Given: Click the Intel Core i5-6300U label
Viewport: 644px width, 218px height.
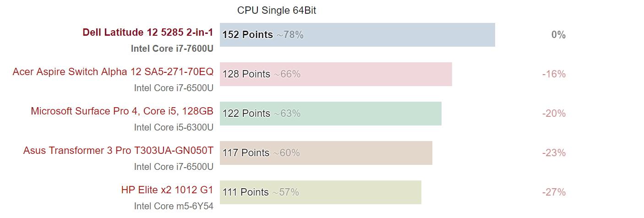Looking at the screenshot, I should click(174, 127).
